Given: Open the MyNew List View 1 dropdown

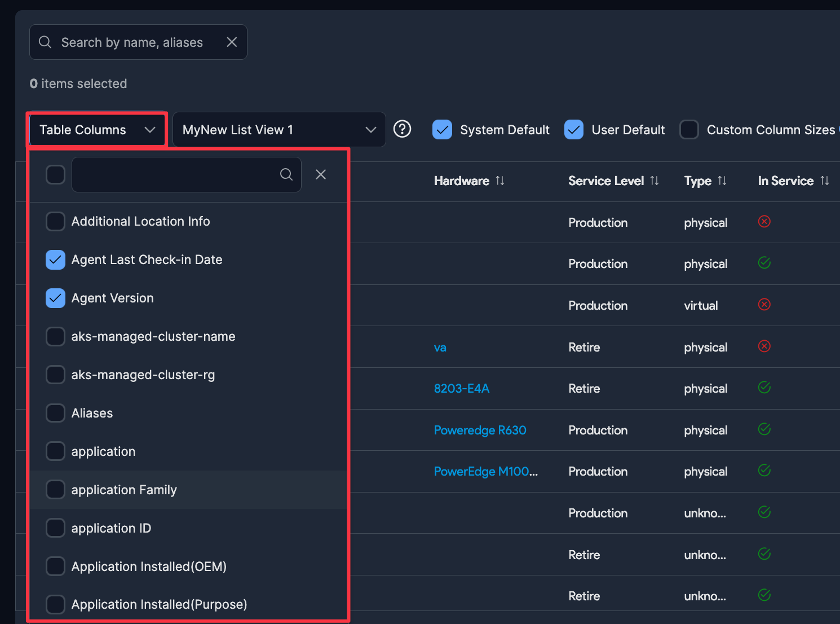Looking at the screenshot, I should [x=279, y=130].
